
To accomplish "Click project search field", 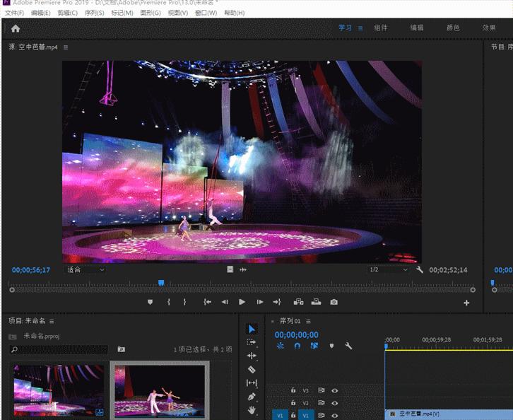I will 59,349.
